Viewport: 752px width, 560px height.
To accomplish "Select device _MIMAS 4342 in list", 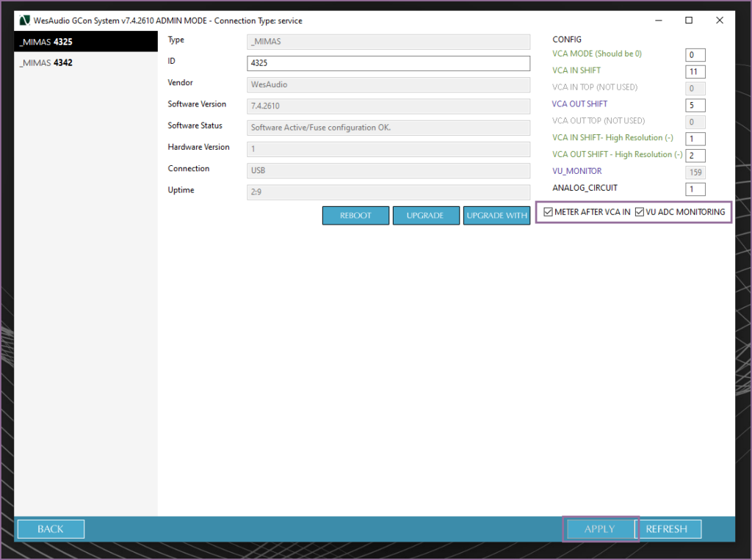I will pyautogui.click(x=86, y=63).
